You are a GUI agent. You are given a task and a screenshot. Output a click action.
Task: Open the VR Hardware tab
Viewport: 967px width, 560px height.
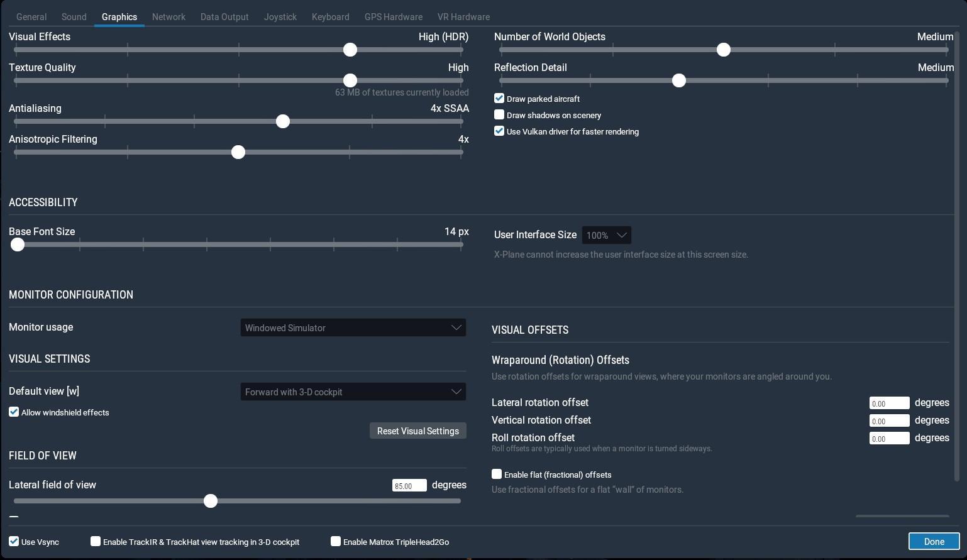[463, 17]
